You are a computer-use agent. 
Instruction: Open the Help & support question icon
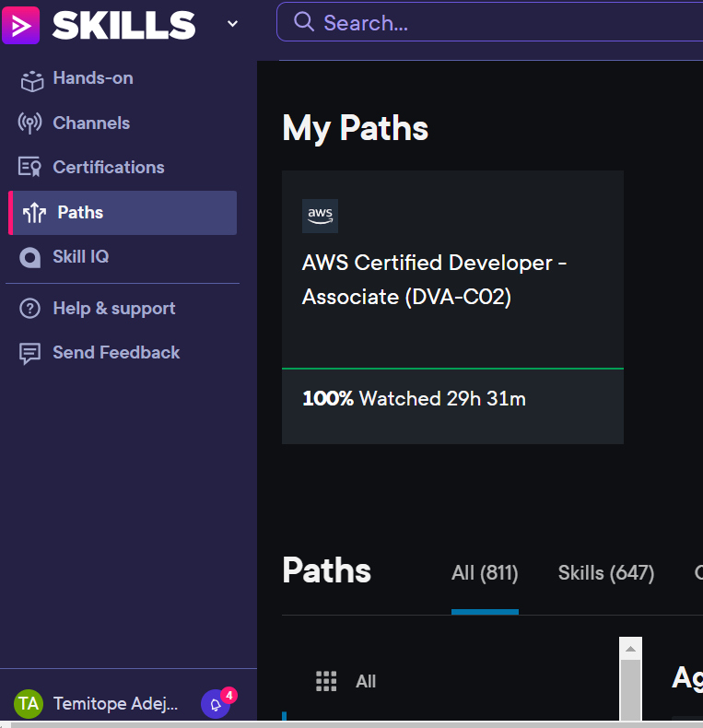click(x=30, y=309)
